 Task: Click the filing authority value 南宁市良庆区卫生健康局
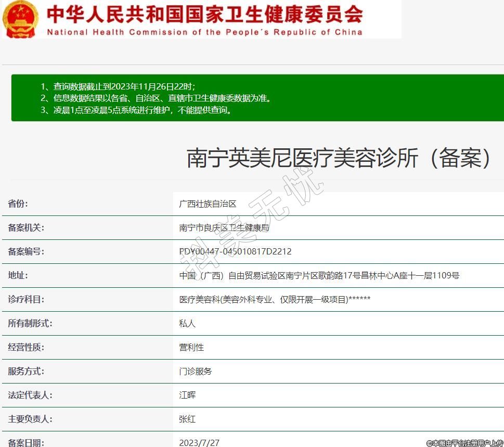click(224, 227)
